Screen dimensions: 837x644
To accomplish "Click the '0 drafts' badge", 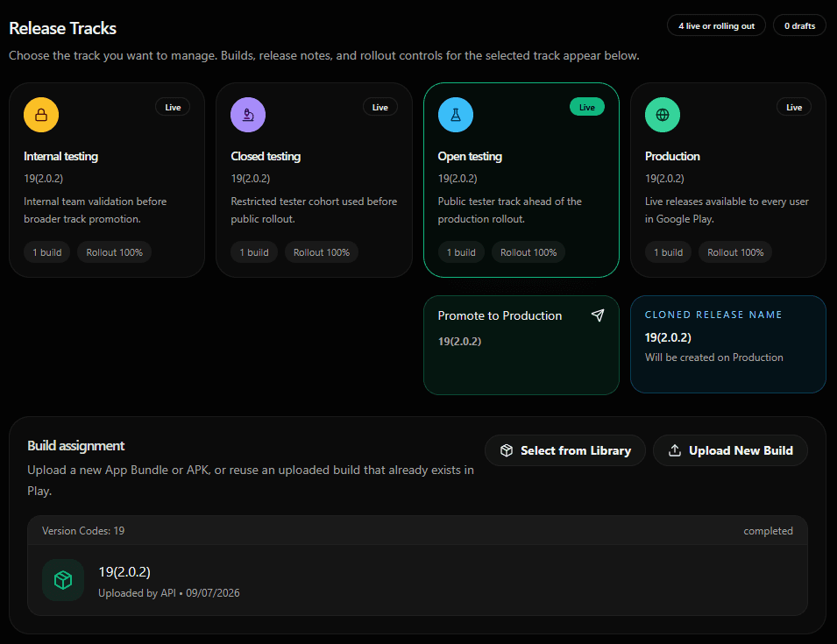I will point(799,25).
